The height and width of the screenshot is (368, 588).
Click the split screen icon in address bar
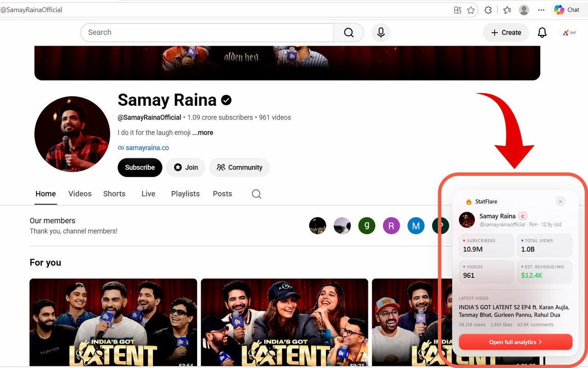click(458, 10)
